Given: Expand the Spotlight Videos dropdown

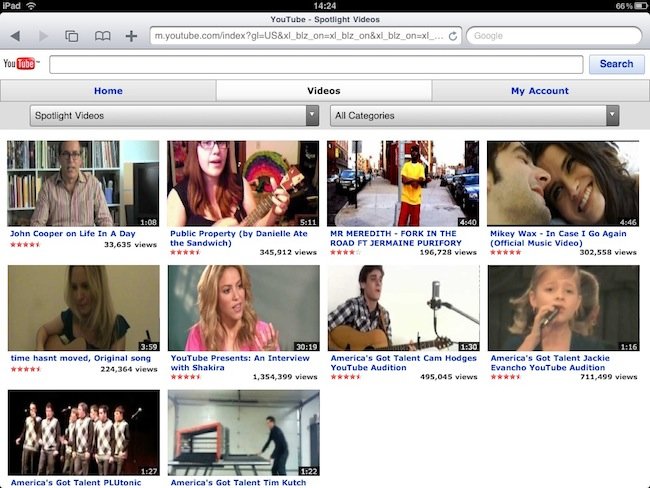Looking at the screenshot, I should [174, 116].
